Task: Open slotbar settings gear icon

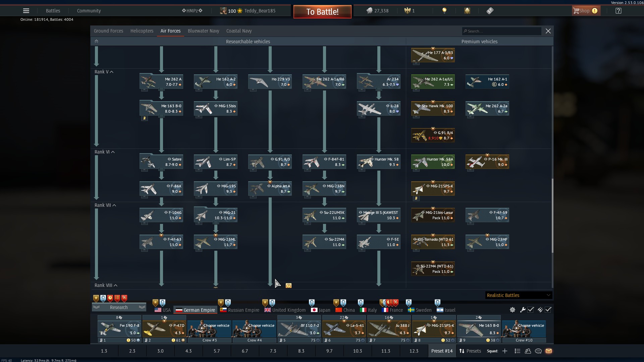Action: [513, 310]
